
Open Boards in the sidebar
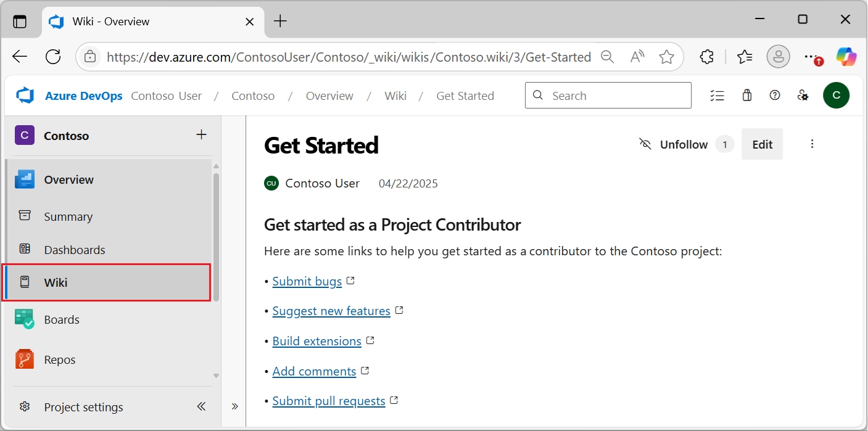coord(62,319)
